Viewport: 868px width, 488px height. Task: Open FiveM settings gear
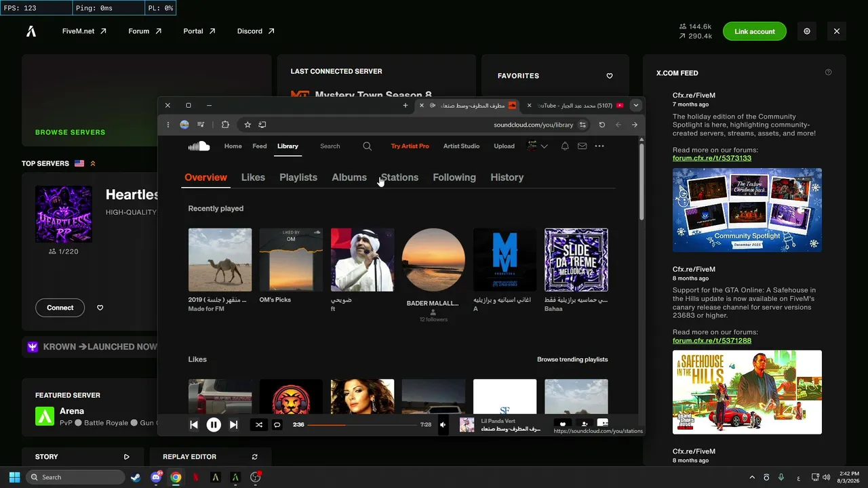(807, 31)
